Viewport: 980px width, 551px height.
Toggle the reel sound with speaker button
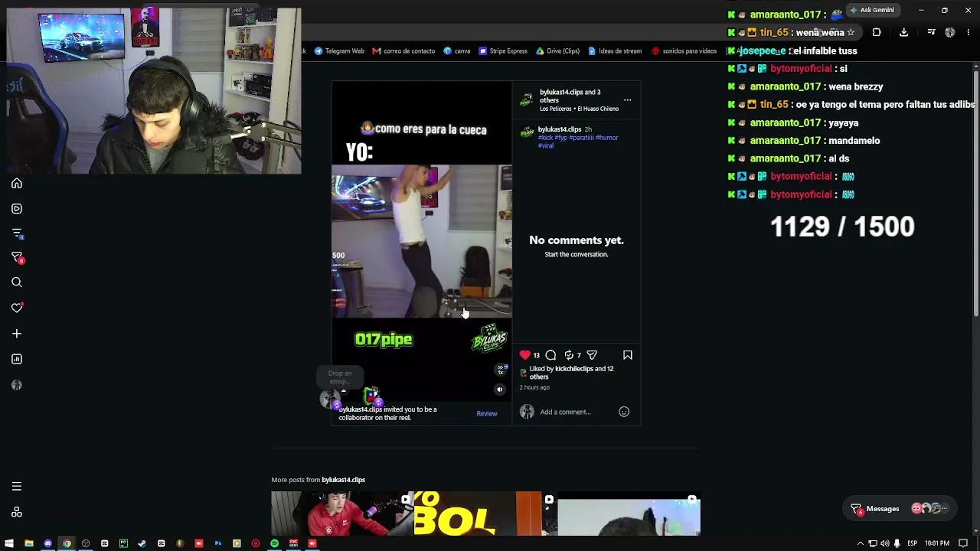pyautogui.click(x=500, y=390)
